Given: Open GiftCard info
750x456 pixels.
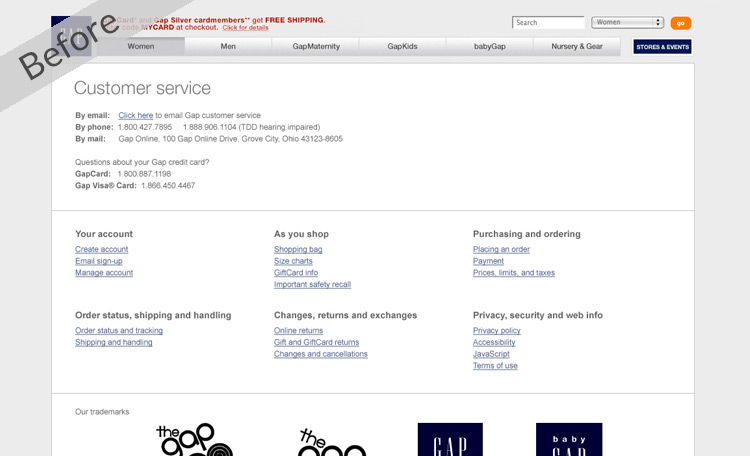Looking at the screenshot, I should (296, 273).
